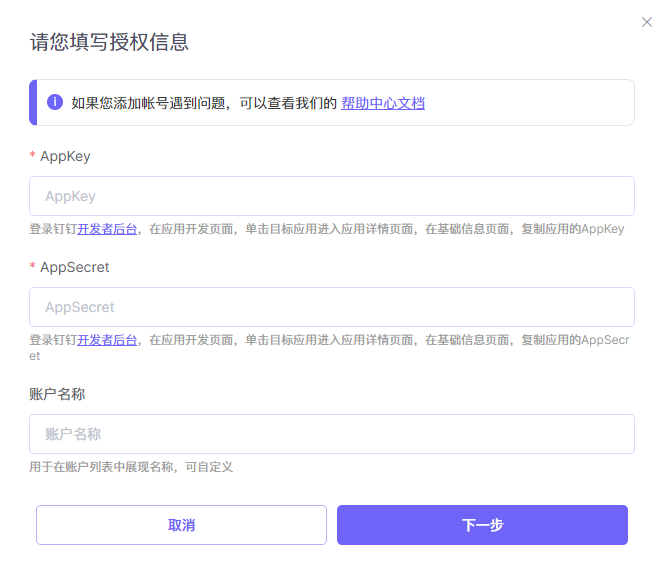The width and height of the screenshot is (668, 572).
Task: Click the 下一步 button
Action: [482, 525]
